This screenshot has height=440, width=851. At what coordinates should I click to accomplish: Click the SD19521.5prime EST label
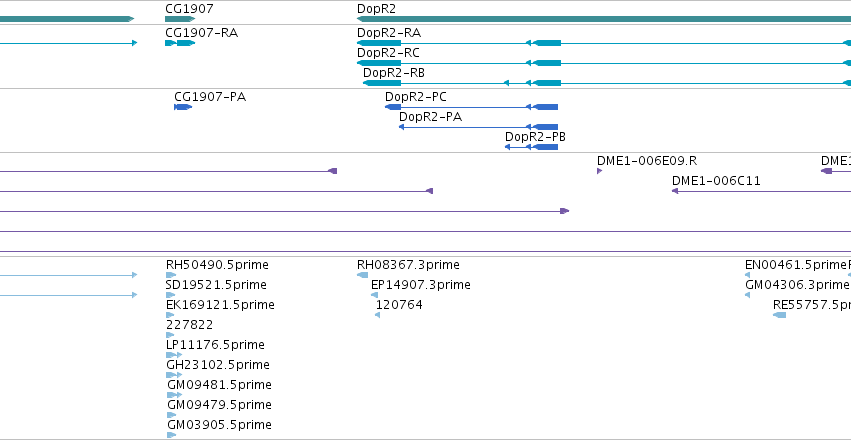point(216,285)
